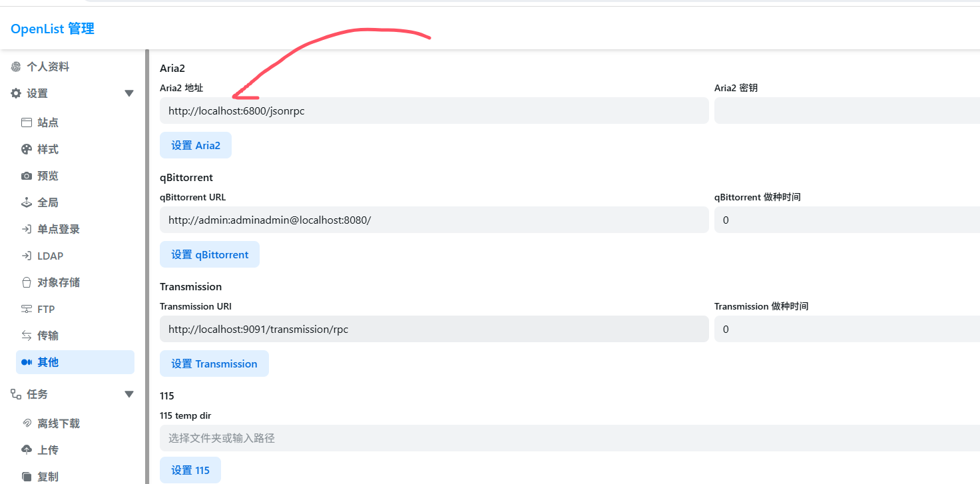980x484 pixels.
Task: Click the OpenList 管理 title link
Action: 53,29
